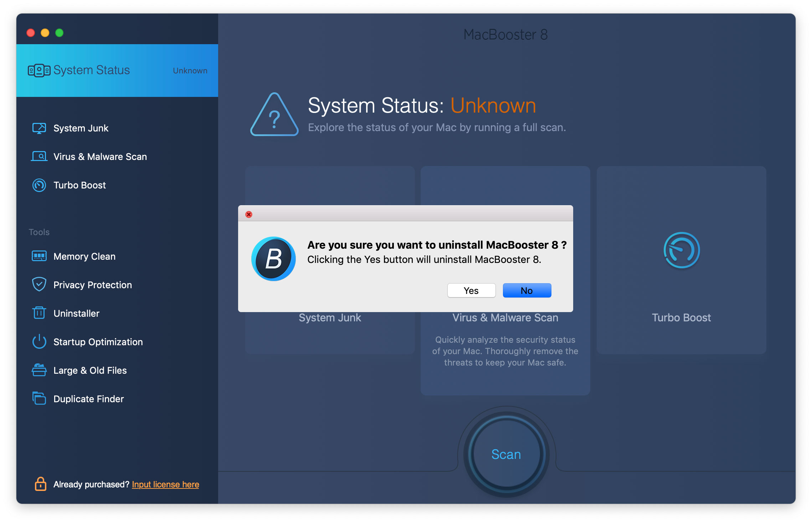
Task: Click the Turbo Boost gauge icon in sidebar
Action: (39, 185)
